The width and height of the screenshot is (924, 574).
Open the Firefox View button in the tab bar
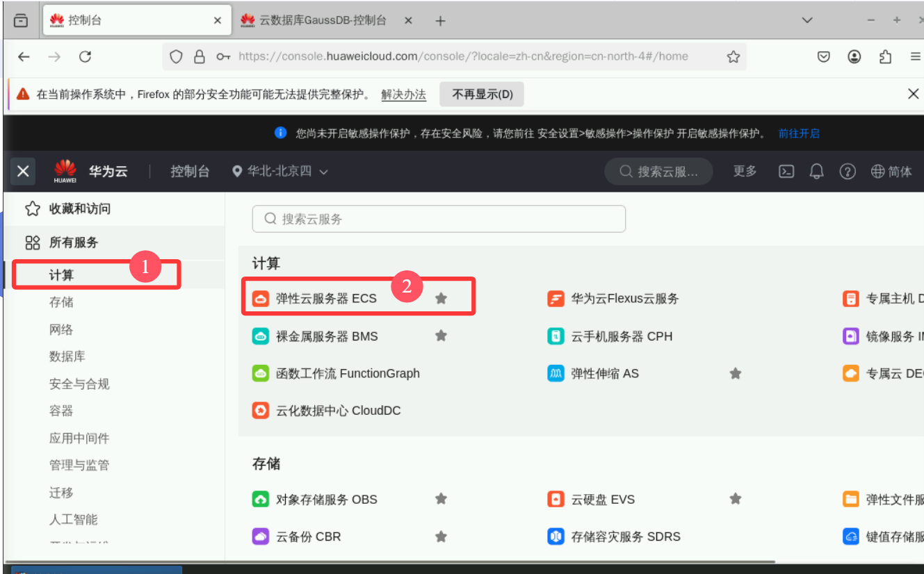click(22, 21)
